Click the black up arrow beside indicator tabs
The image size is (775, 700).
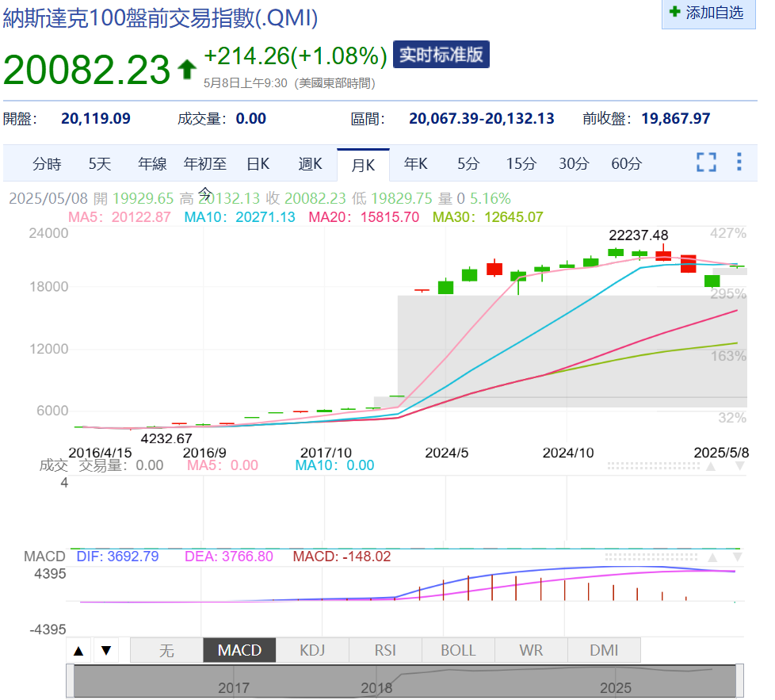point(78,651)
